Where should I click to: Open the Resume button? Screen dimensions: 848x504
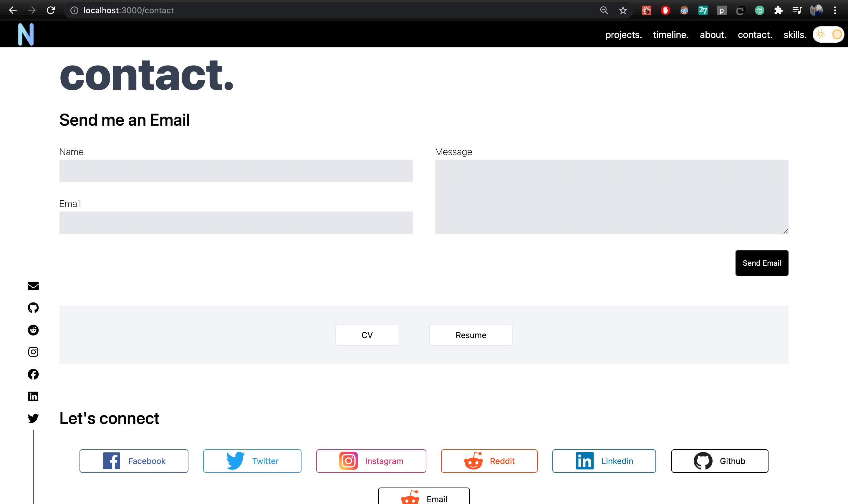[471, 335]
